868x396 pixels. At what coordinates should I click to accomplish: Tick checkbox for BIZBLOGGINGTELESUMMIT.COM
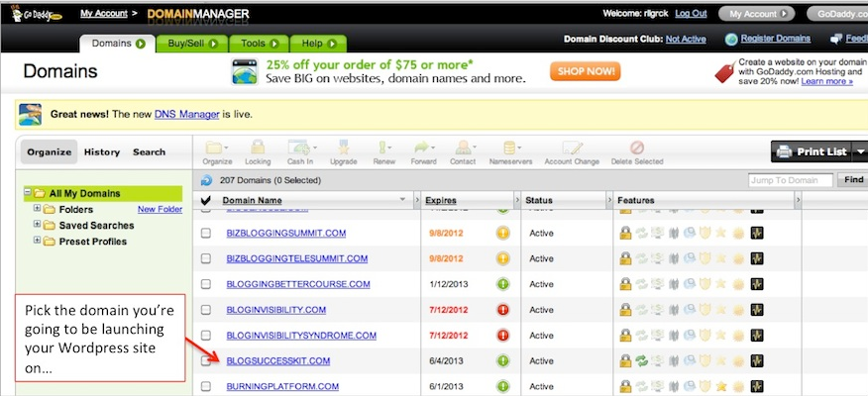click(206, 258)
